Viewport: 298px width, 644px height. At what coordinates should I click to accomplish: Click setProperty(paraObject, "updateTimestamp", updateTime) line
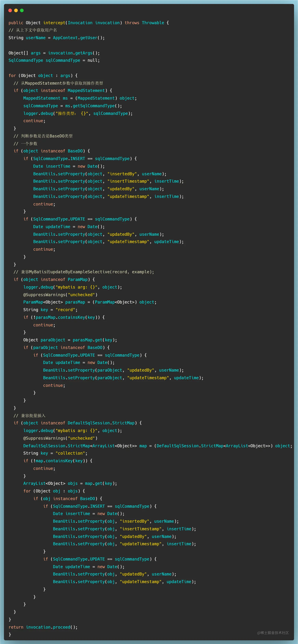pyautogui.click(x=123, y=378)
